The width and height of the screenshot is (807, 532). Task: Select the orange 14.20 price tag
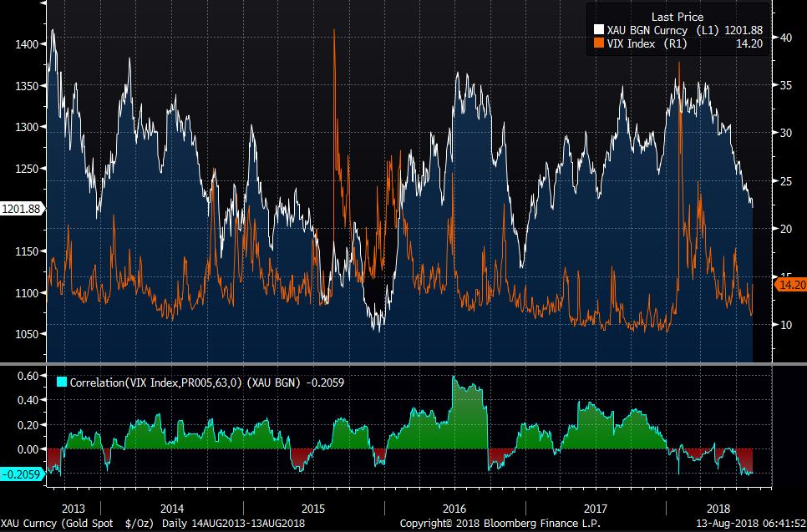pyautogui.click(x=789, y=285)
